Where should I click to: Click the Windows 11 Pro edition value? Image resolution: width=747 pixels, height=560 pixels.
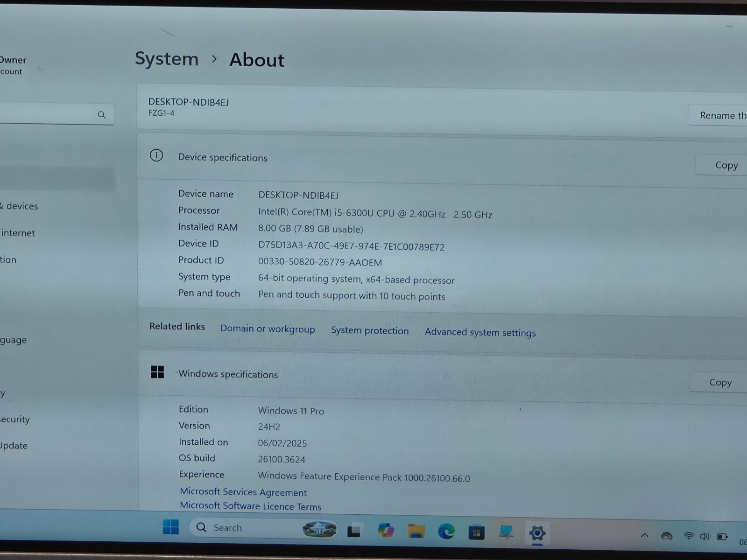click(x=291, y=411)
